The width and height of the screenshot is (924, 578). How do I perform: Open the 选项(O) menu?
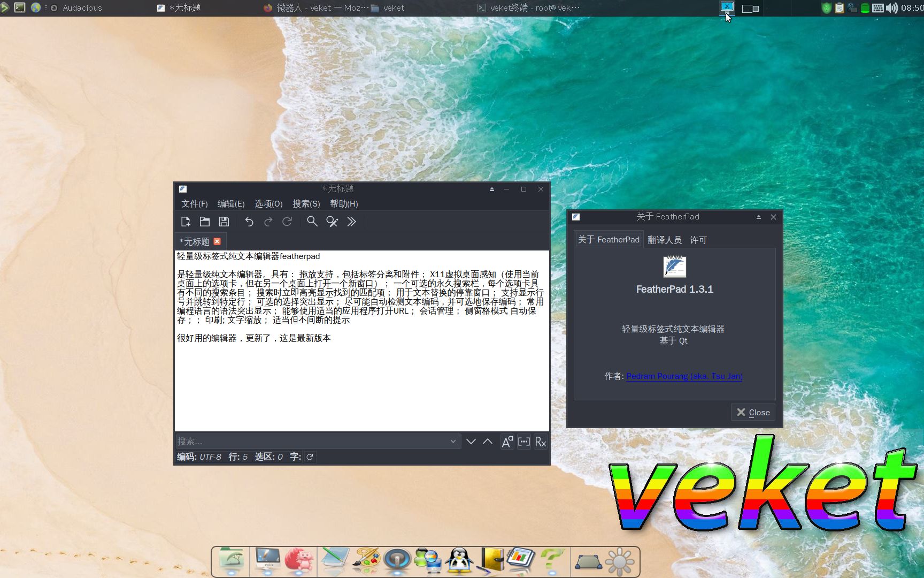point(268,204)
